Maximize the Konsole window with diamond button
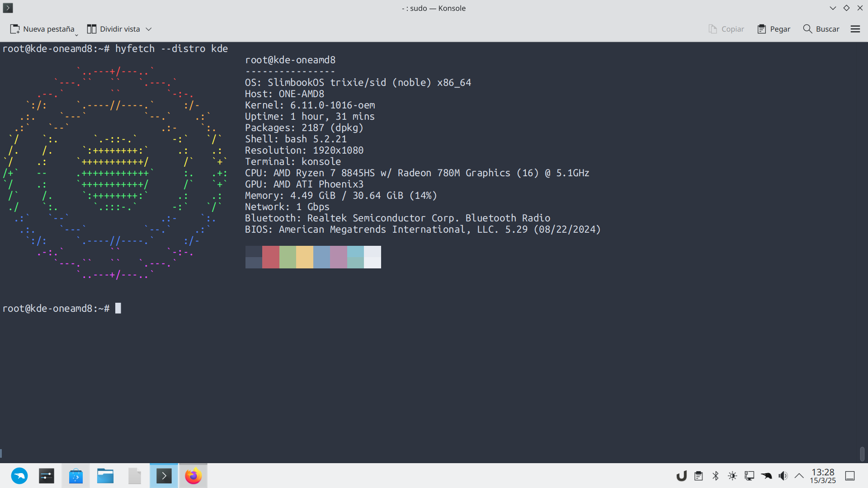This screenshot has height=488, width=868. pyautogui.click(x=846, y=8)
